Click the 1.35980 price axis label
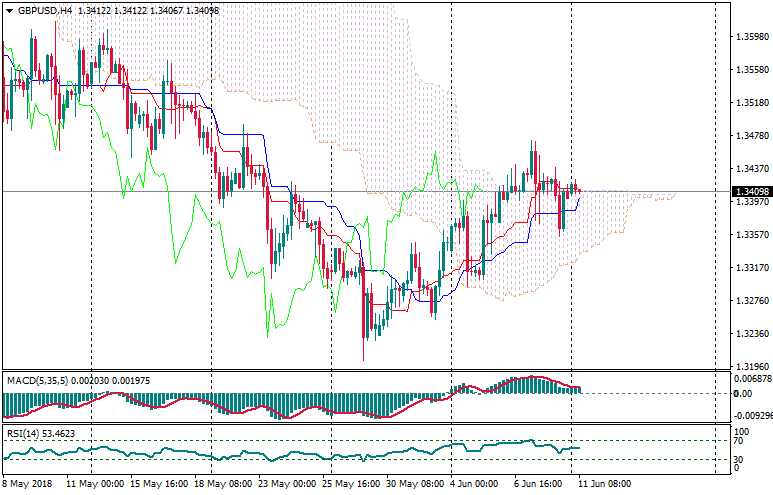 click(x=750, y=37)
